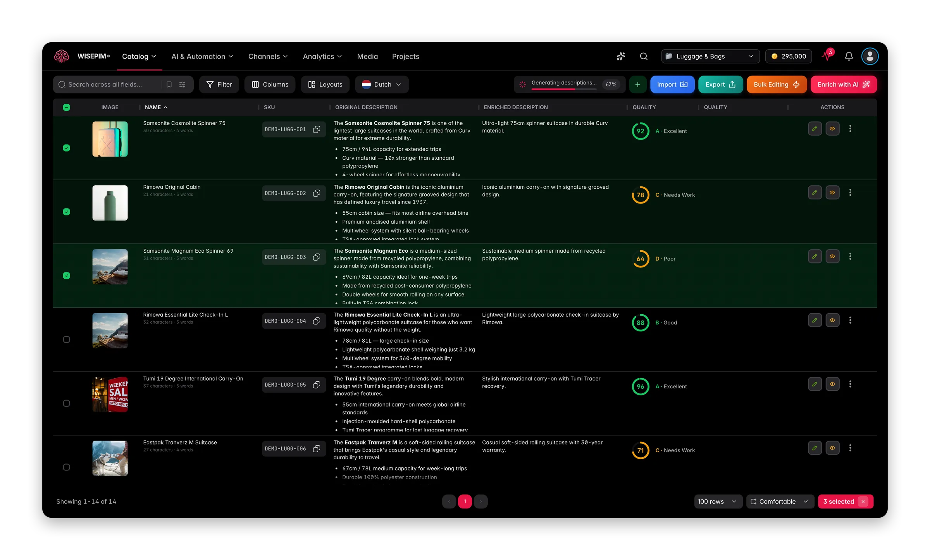Open advanced search options sliders icon

click(182, 84)
